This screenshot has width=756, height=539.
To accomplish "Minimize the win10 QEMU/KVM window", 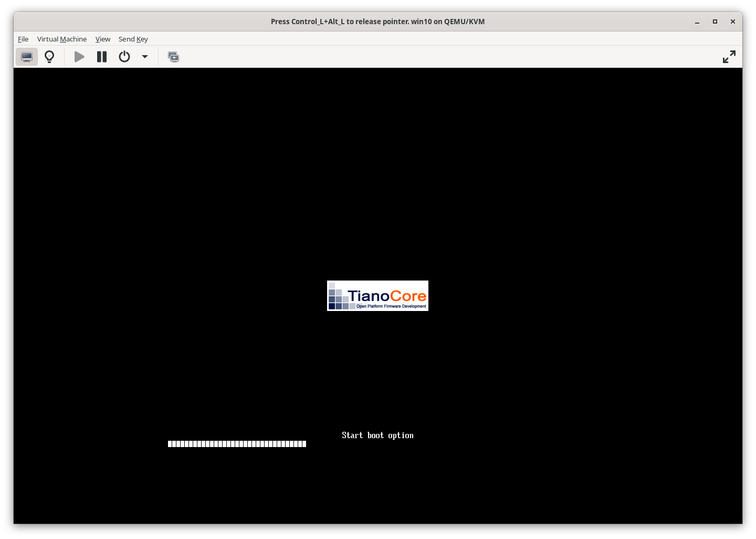I will click(x=697, y=22).
